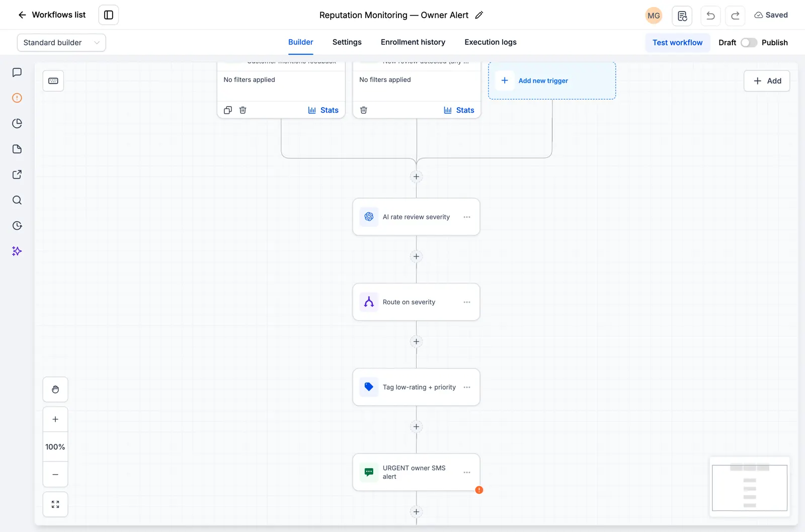Toggle the sidebar panel icon
The image size is (805, 532).
pos(109,15)
